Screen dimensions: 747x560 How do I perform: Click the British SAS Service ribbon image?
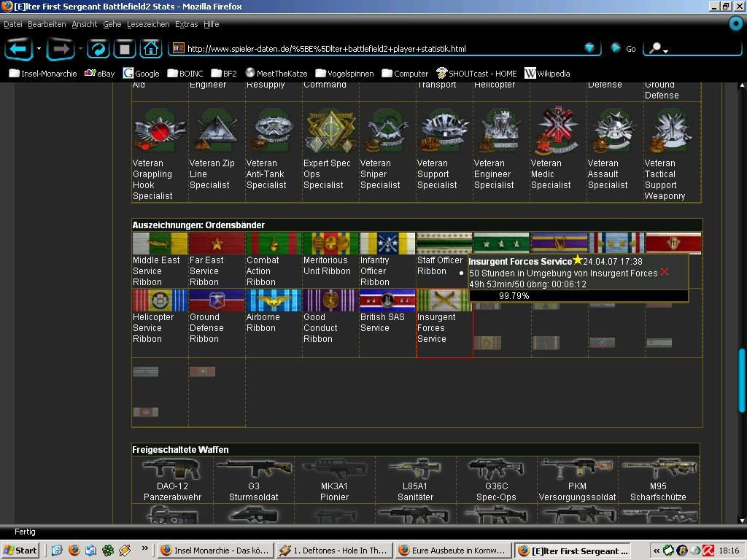[x=387, y=300]
